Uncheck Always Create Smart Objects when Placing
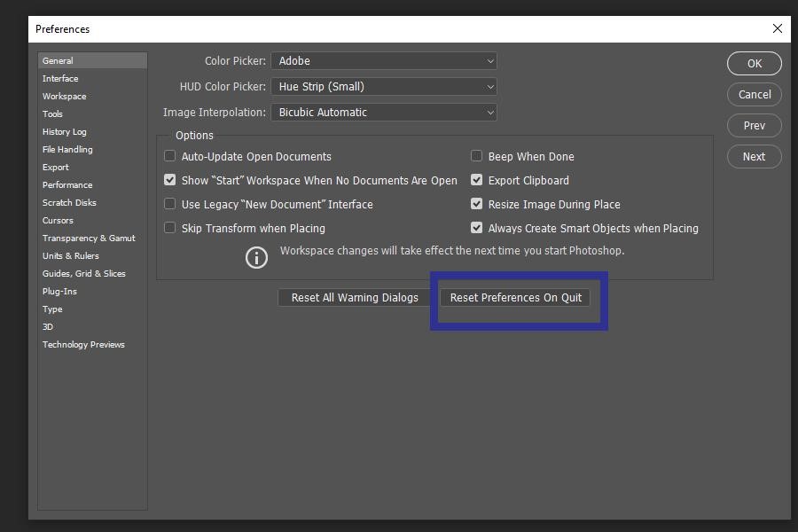Image resolution: width=798 pixels, height=532 pixels. click(x=476, y=228)
